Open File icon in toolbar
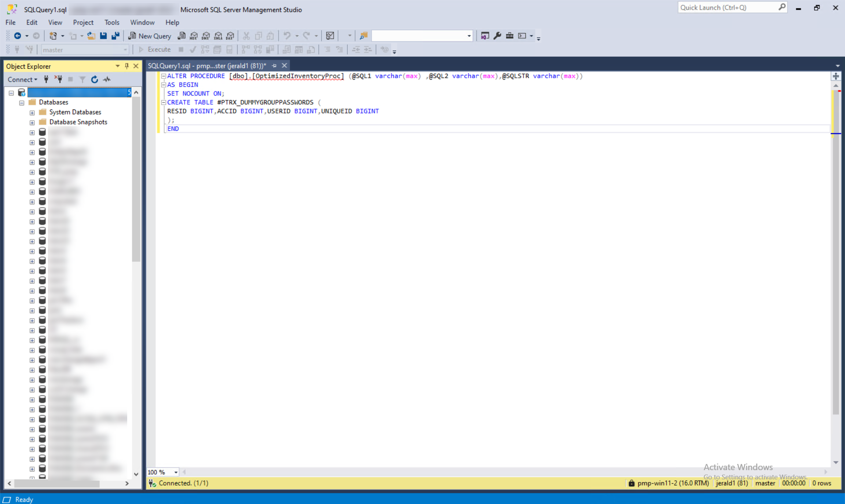Image resolution: width=845 pixels, height=504 pixels. coord(91,36)
